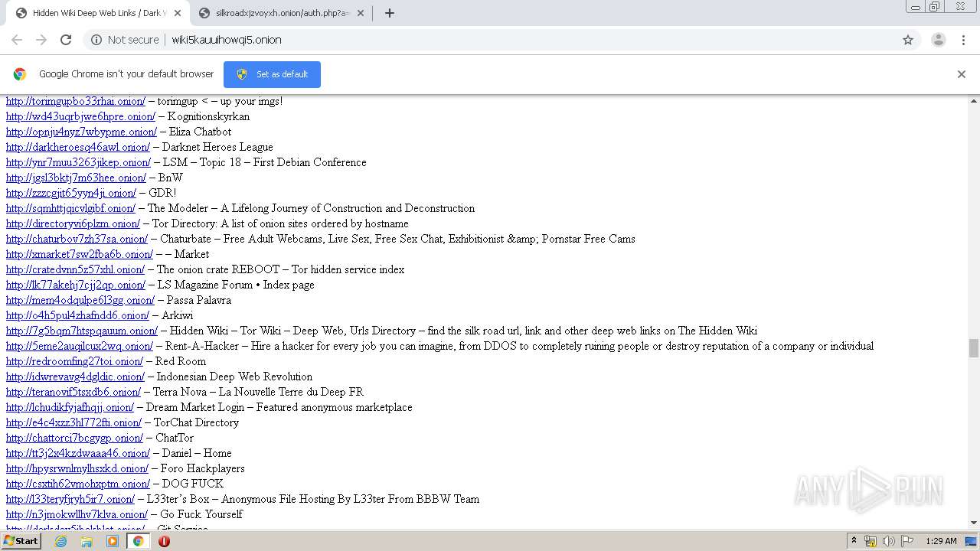The image size is (980, 551).
Task: Open the ChatTor onion link
Action: tap(74, 438)
